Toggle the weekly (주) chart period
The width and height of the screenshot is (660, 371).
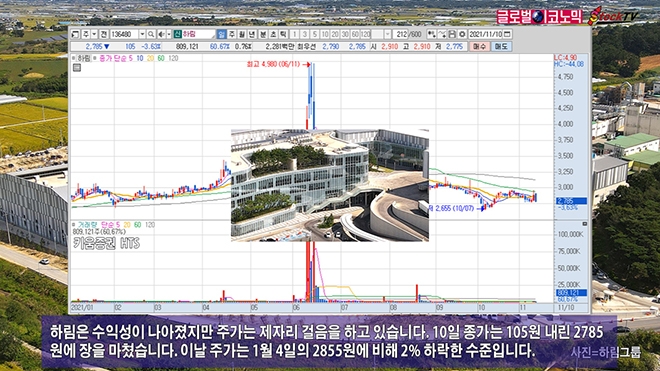(232, 34)
